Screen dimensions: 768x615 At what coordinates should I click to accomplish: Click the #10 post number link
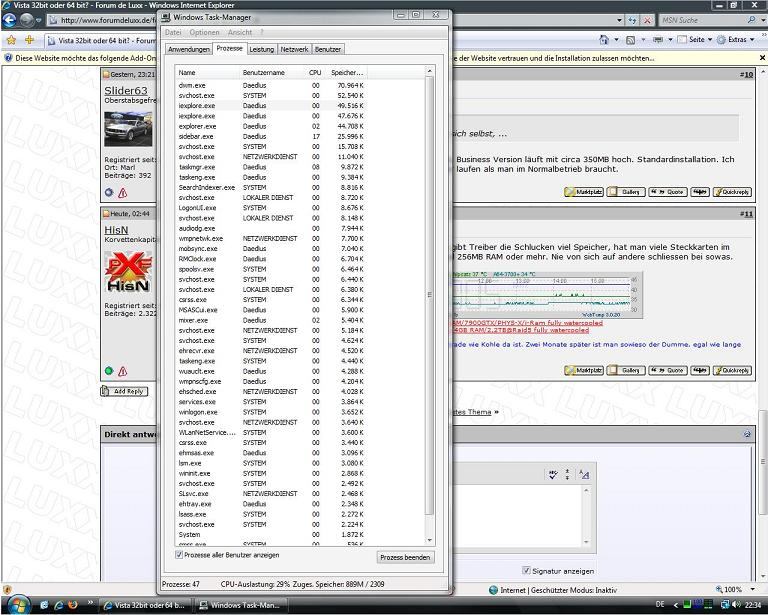(746, 74)
